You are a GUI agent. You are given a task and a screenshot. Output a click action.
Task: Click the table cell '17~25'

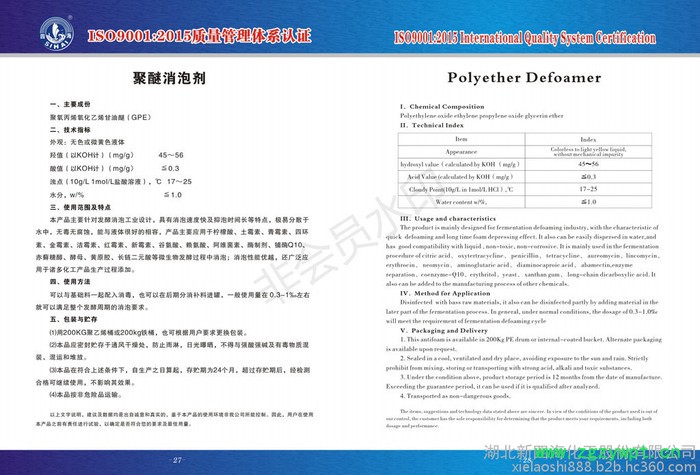588,189
